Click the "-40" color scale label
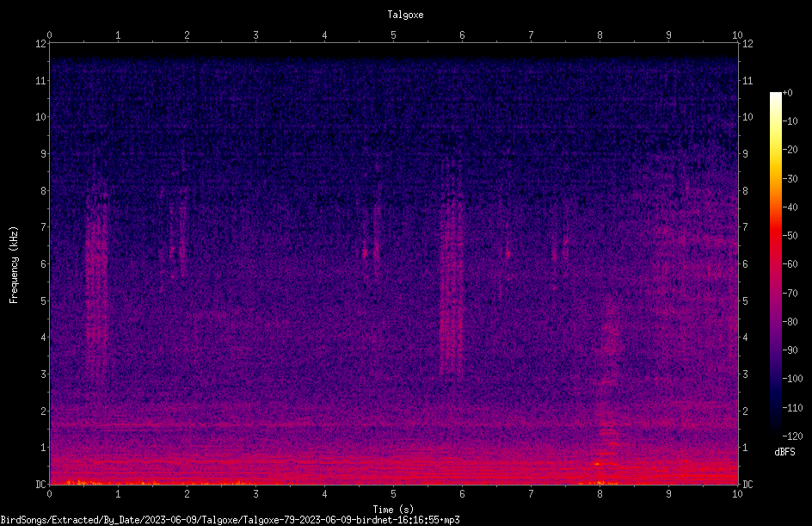Viewport: 812px width, 526px height. [790, 207]
